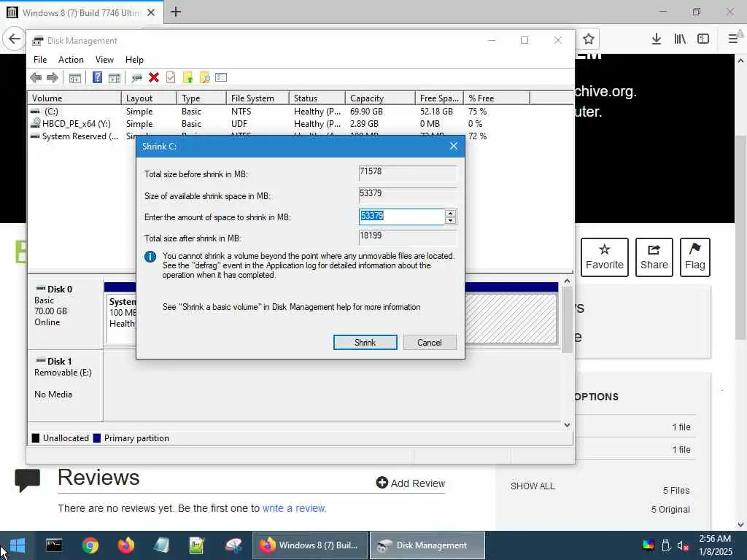Select the HBCD_PE_x64 (Y:) volume row

coord(300,124)
